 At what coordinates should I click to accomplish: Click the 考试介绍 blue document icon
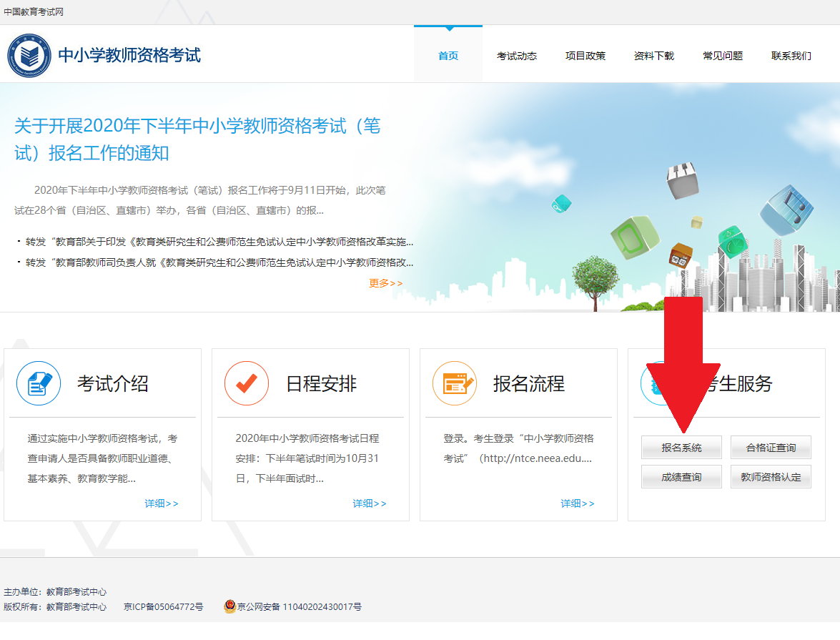[x=39, y=383]
